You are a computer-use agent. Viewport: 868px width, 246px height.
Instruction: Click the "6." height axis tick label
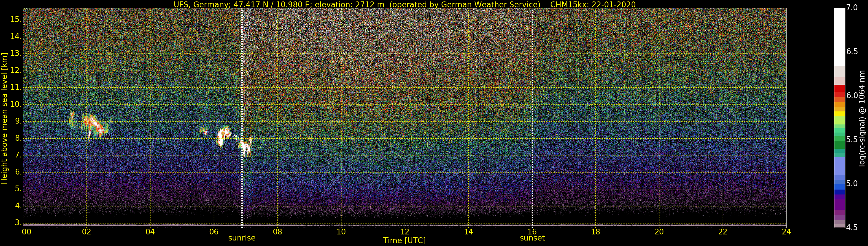pos(18,172)
